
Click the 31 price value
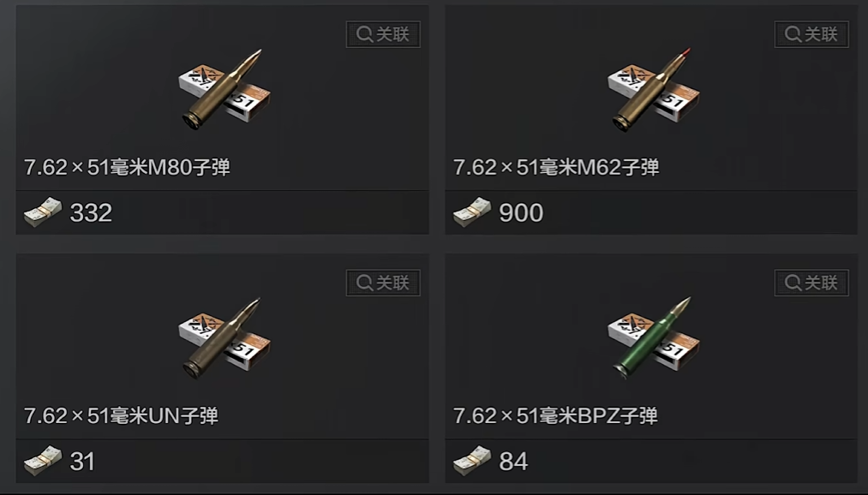(82, 462)
